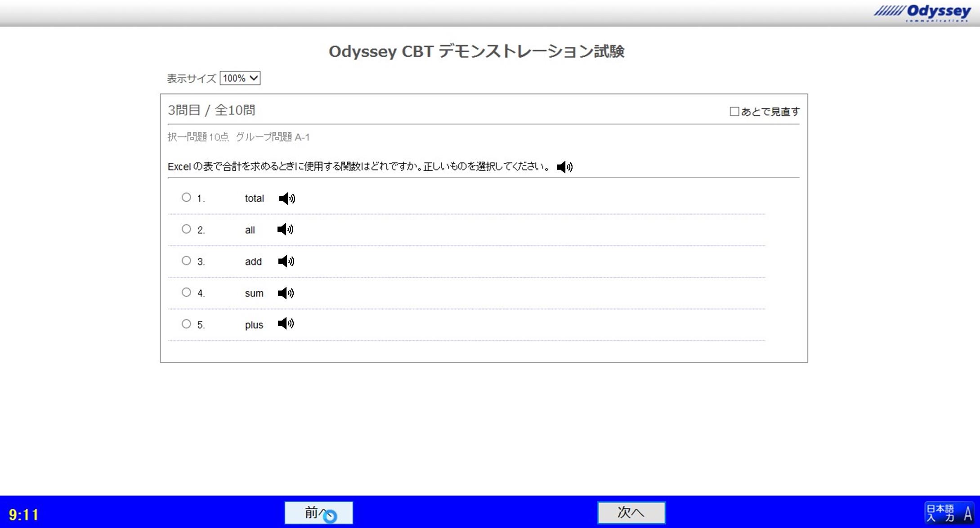The width and height of the screenshot is (980, 528).
Task: Select radio button 2 for all
Action: (x=186, y=229)
